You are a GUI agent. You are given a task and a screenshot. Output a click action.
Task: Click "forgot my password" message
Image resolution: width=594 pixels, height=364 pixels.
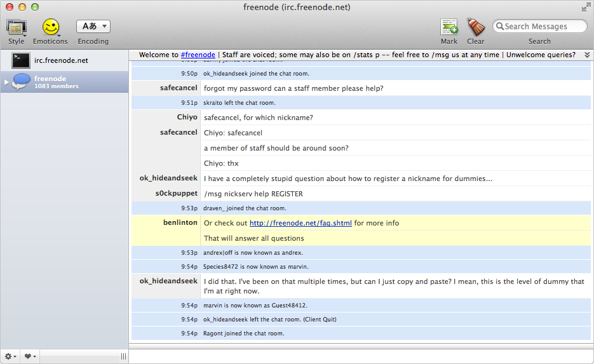(x=294, y=88)
